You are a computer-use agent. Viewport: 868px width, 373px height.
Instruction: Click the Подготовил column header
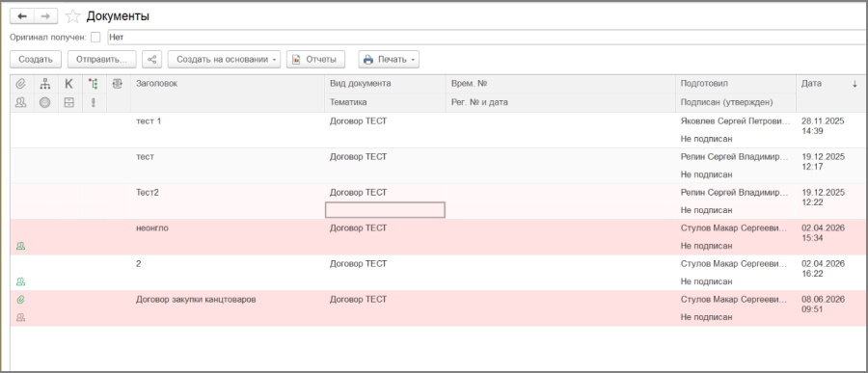tap(704, 84)
